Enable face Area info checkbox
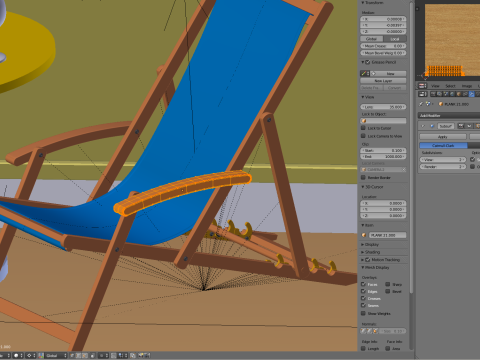Screen dimensions: 480x360 388,349
